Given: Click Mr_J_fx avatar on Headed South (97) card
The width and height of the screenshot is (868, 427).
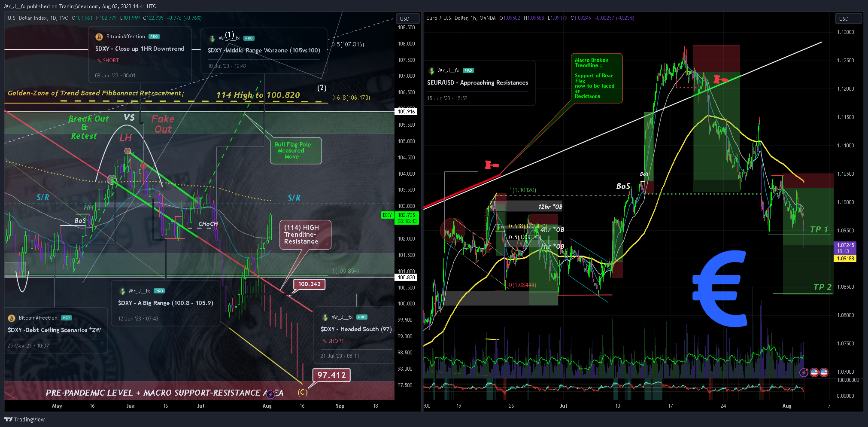Looking at the screenshot, I should pos(325,317).
